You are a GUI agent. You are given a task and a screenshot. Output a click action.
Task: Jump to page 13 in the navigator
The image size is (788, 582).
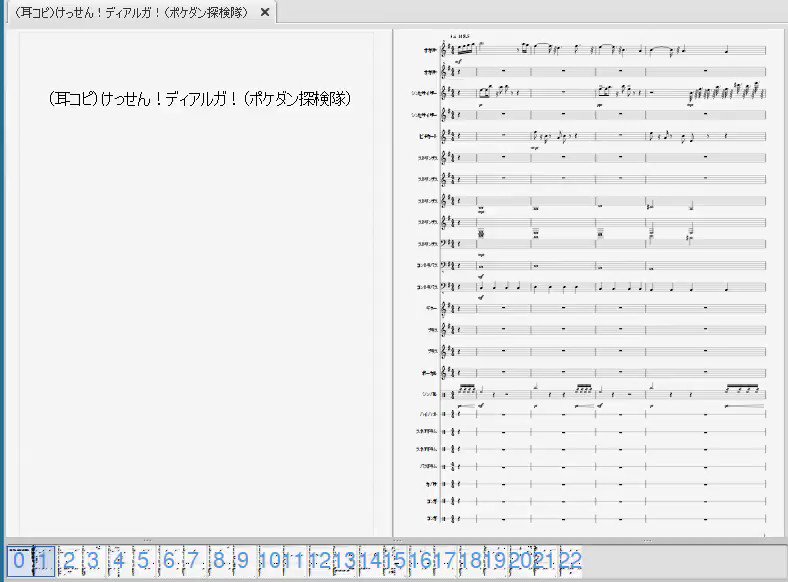point(345,560)
